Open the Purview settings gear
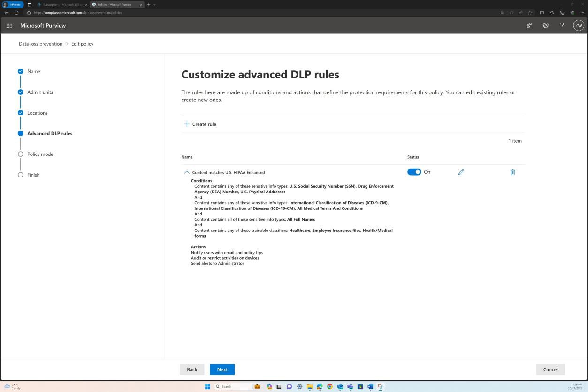588x392 pixels. (x=545, y=25)
